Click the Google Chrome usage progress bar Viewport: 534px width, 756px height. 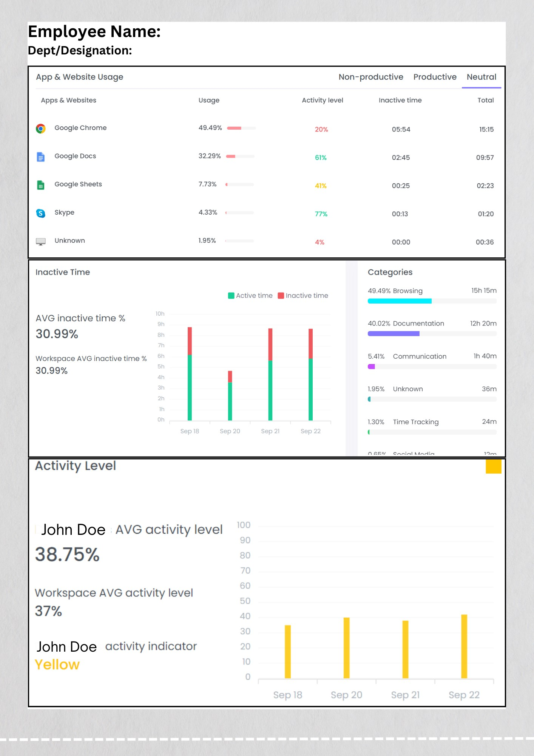[x=241, y=128]
